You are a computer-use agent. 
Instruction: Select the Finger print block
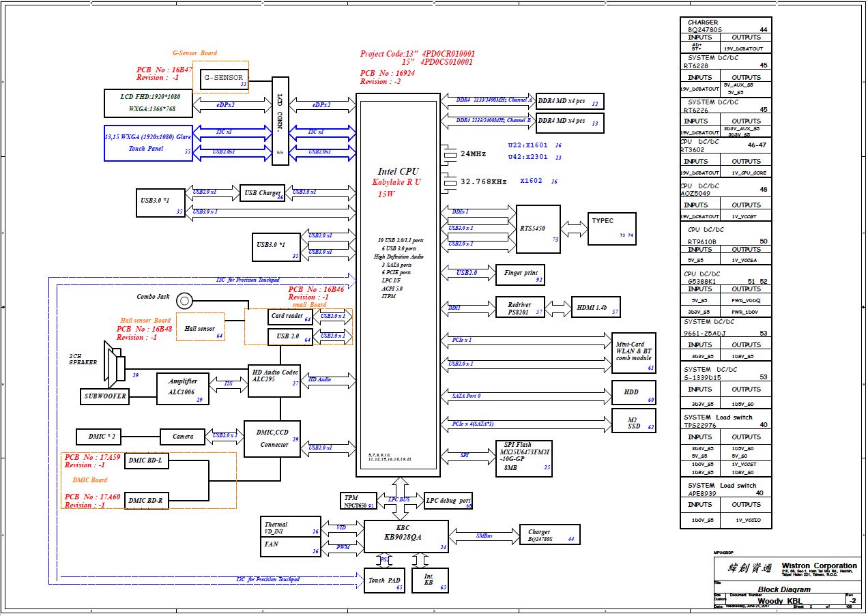click(x=520, y=274)
